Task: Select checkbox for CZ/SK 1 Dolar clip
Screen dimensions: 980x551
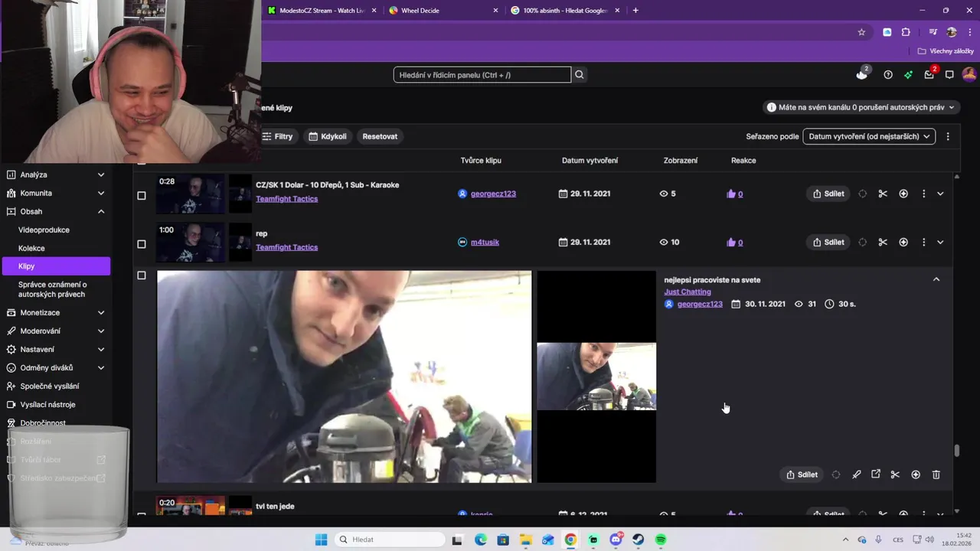Action: [x=141, y=195]
